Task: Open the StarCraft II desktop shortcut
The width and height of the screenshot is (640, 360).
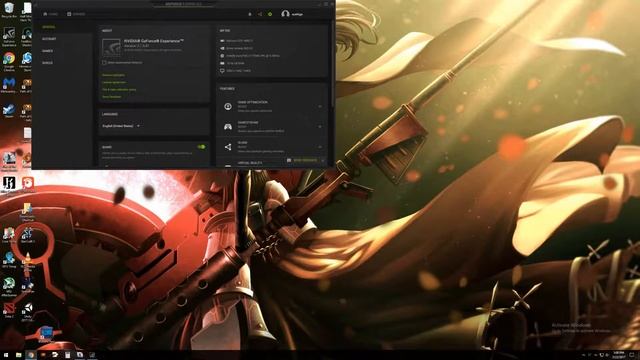Action: click(x=27, y=235)
